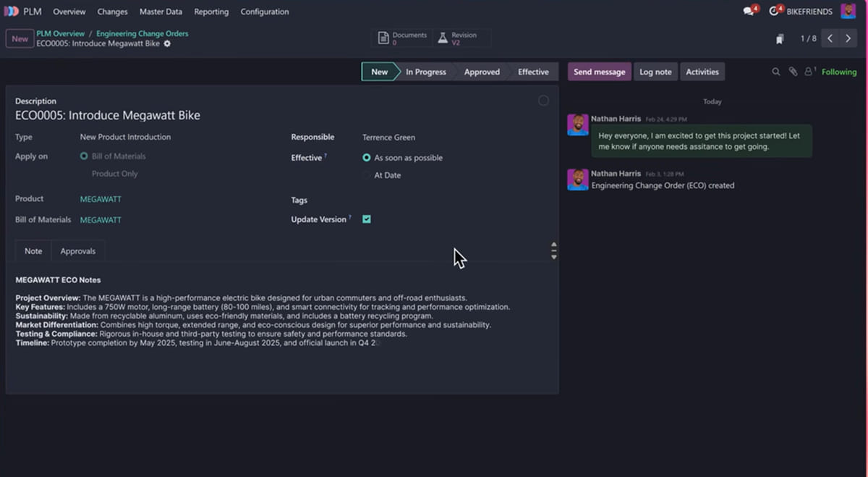Switch to the Note tab
The width and height of the screenshot is (868, 477).
pos(33,251)
